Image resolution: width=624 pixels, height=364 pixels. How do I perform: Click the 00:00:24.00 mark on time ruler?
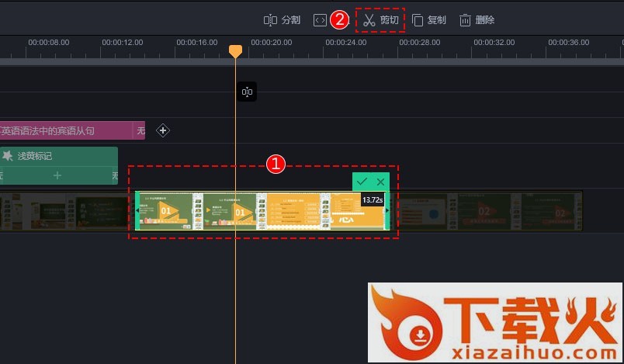(346, 43)
